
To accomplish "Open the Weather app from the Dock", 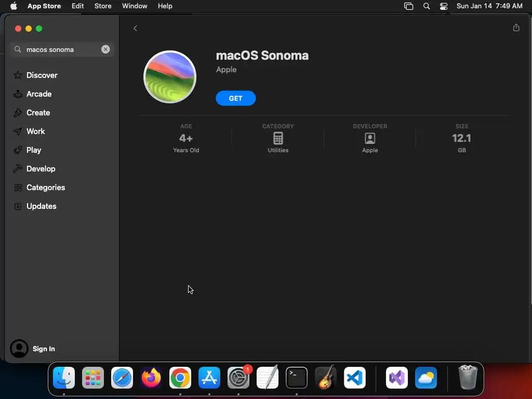I will 426,378.
